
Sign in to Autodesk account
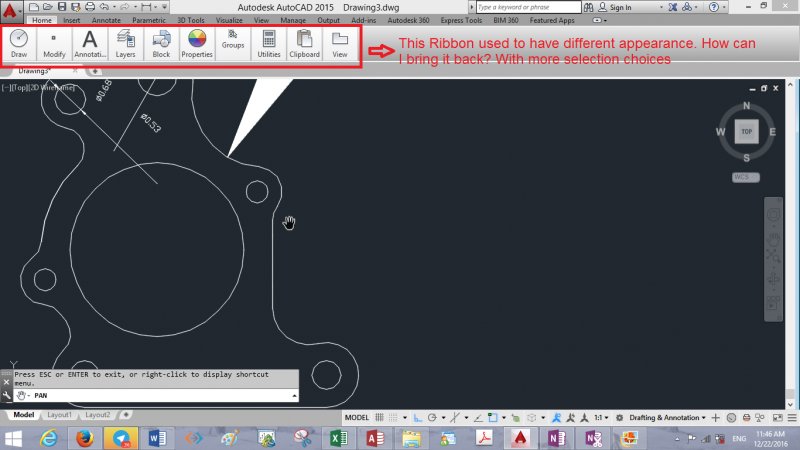click(615, 7)
